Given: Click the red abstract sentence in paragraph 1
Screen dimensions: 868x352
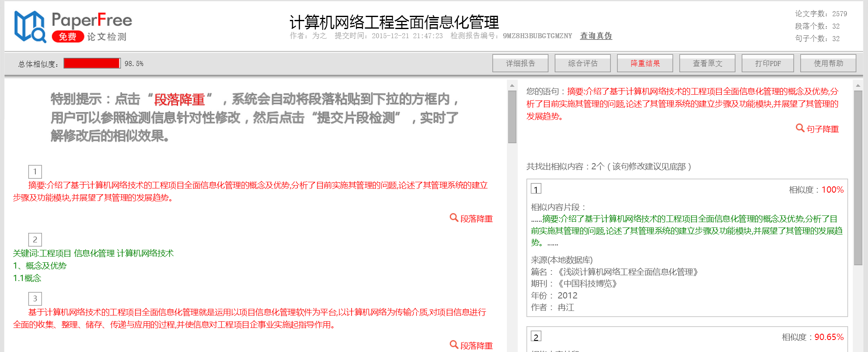Looking at the screenshot, I should [250, 191].
